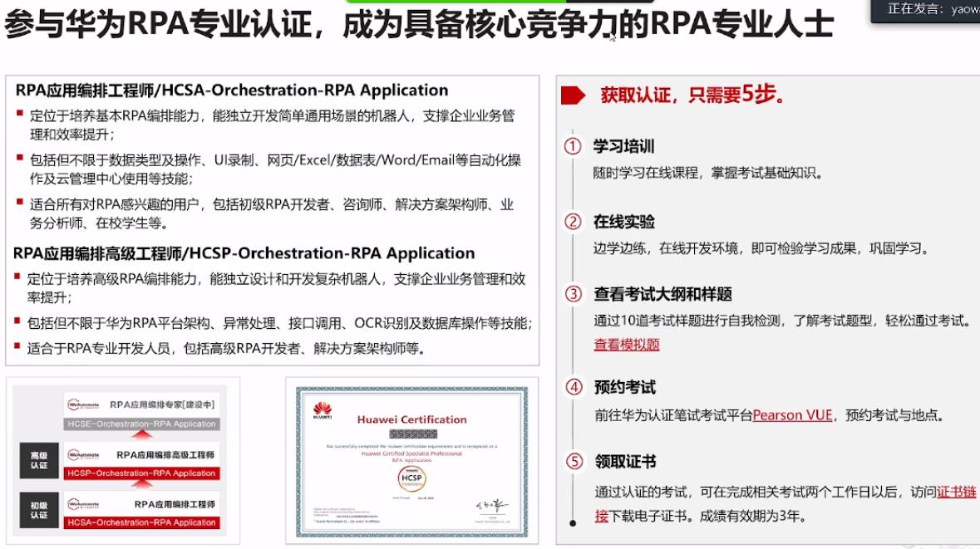Click the Huawei Certification title on certificate
Screen dimensions: 980x549
point(412,419)
